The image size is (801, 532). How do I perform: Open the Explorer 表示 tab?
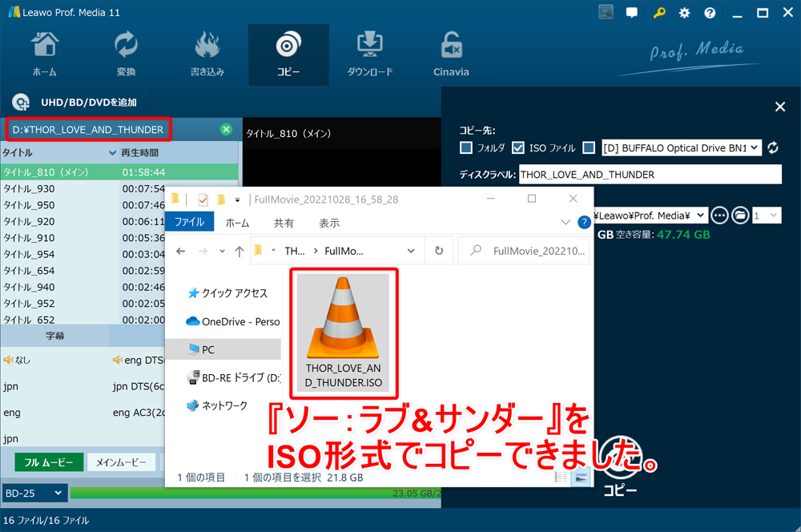pyautogui.click(x=329, y=223)
